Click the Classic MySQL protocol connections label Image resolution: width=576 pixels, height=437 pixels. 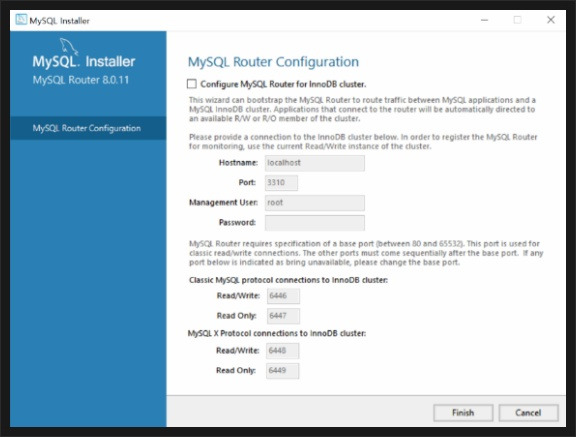(288, 280)
